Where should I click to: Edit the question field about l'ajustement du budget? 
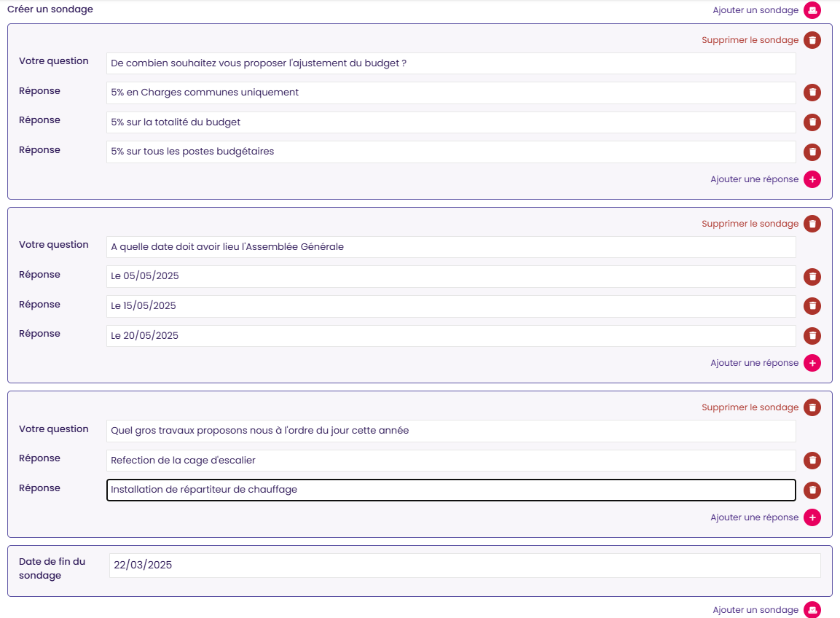point(451,63)
